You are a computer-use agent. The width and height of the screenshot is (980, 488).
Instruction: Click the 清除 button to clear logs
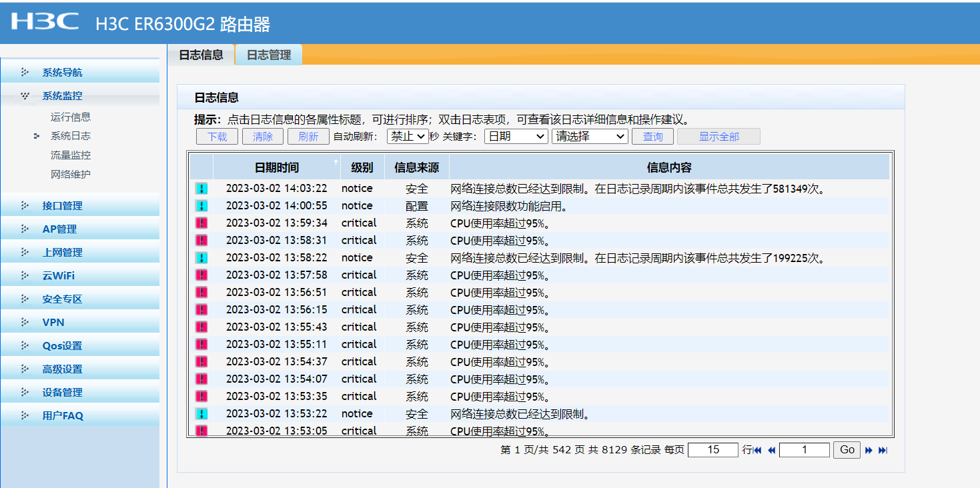click(263, 137)
